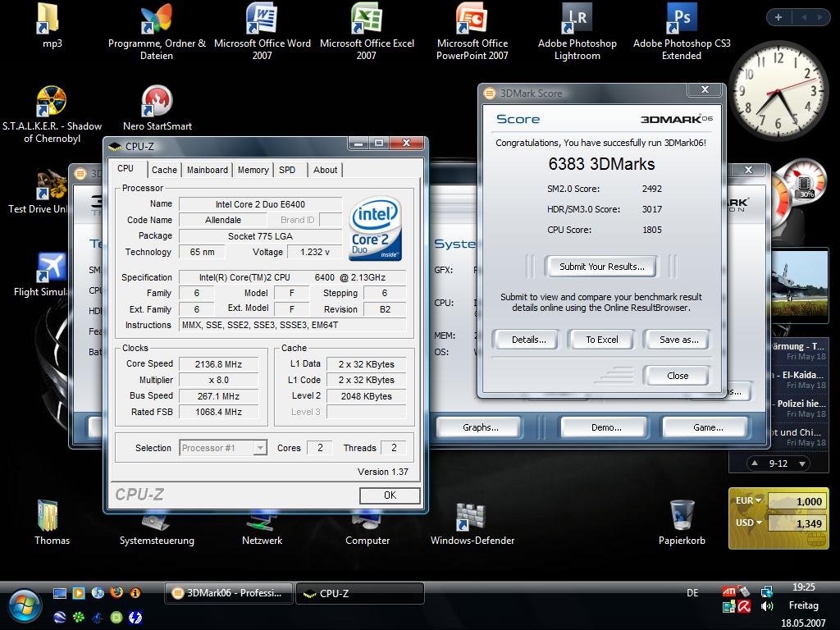840x630 pixels.
Task: Show next feed headlines with down arrow
Action: coord(802,463)
